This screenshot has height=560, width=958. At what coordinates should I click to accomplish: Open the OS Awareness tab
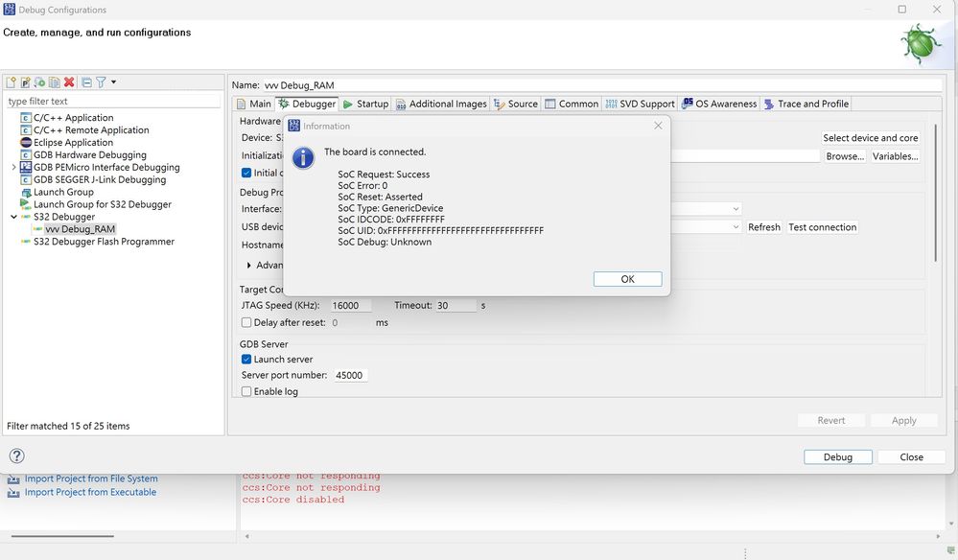pyautogui.click(x=719, y=104)
